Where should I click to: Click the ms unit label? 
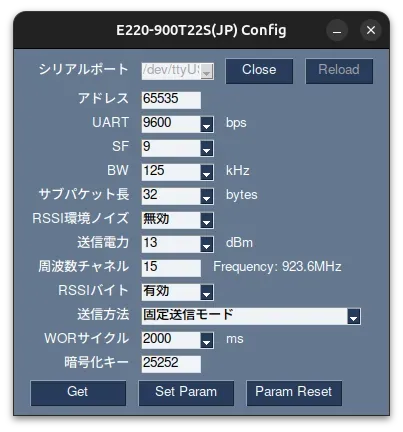[x=235, y=339]
